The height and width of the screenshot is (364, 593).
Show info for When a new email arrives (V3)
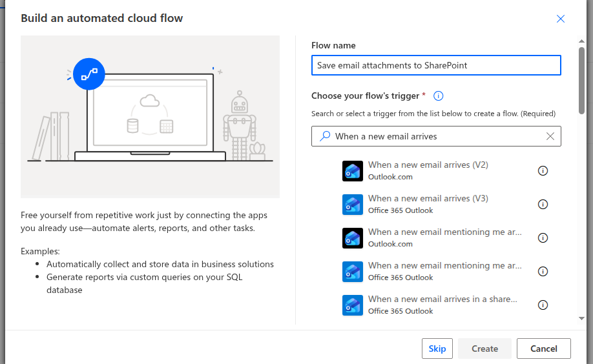click(x=543, y=205)
